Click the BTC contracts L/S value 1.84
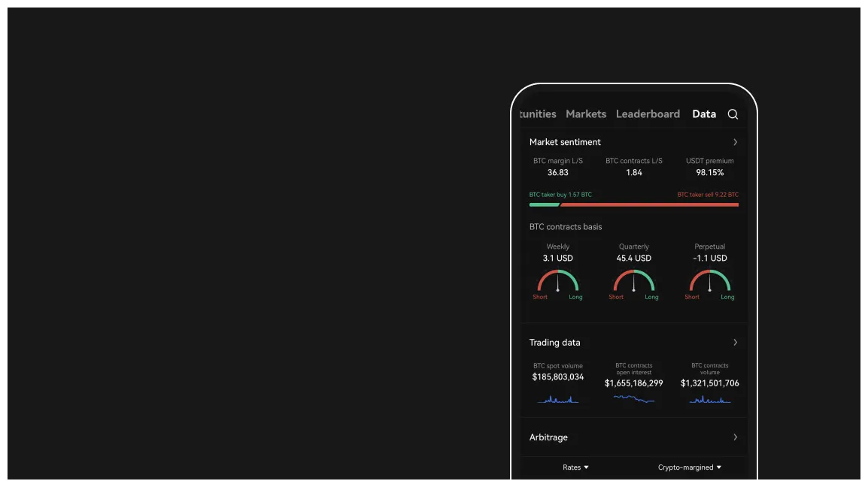 click(x=634, y=173)
